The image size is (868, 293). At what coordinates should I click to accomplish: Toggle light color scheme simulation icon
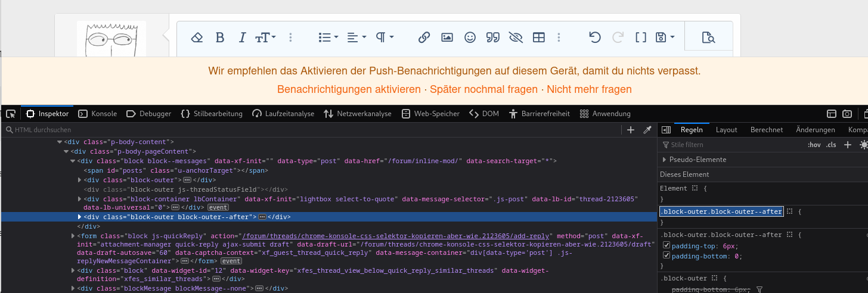863,145
